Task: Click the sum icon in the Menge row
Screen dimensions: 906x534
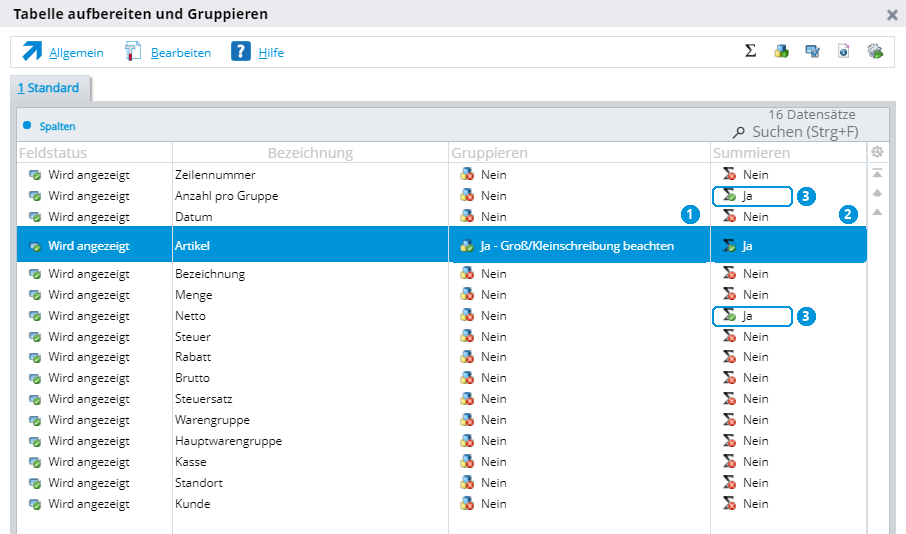Action: coord(729,294)
